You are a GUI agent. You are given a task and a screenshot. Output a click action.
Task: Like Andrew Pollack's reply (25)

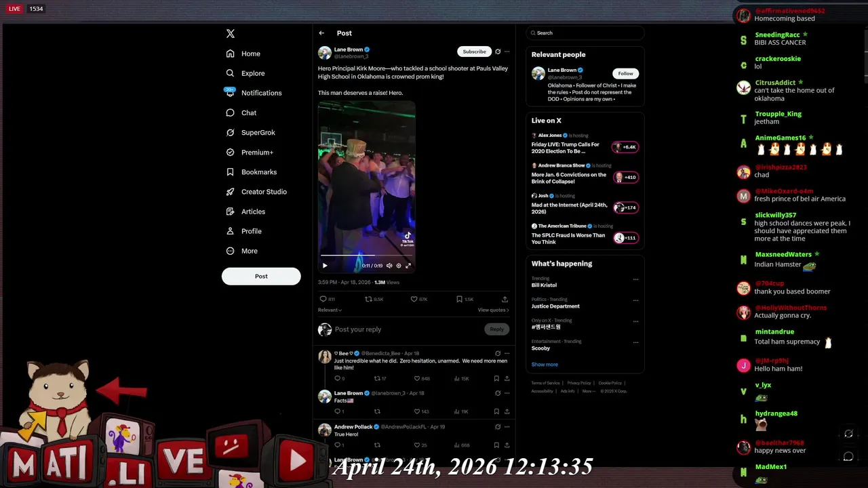[x=421, y=445]
